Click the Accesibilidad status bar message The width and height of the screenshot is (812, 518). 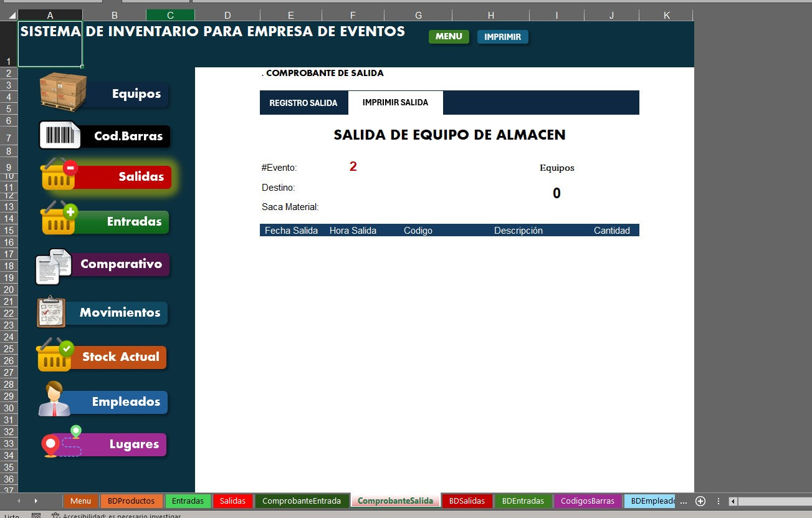point(116,516)
